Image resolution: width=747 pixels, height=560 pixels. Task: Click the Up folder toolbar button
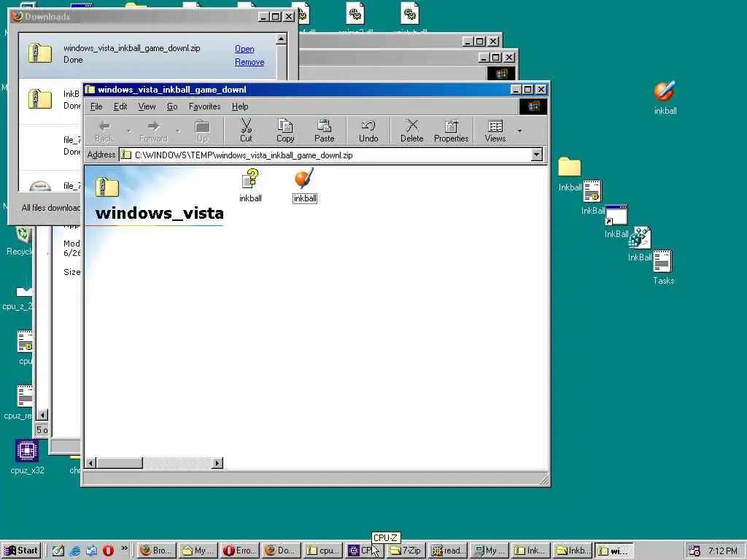point(202,131)
